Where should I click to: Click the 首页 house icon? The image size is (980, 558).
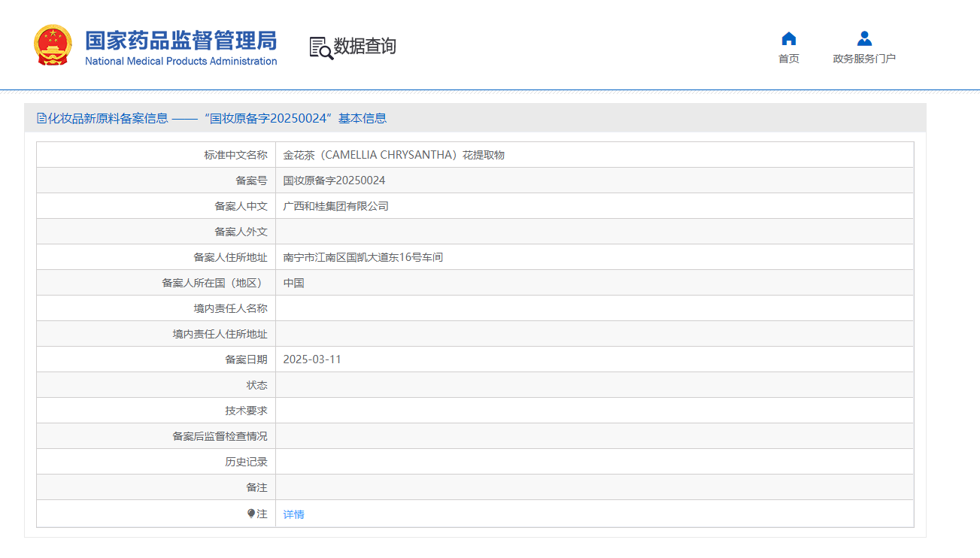[788, 39]
